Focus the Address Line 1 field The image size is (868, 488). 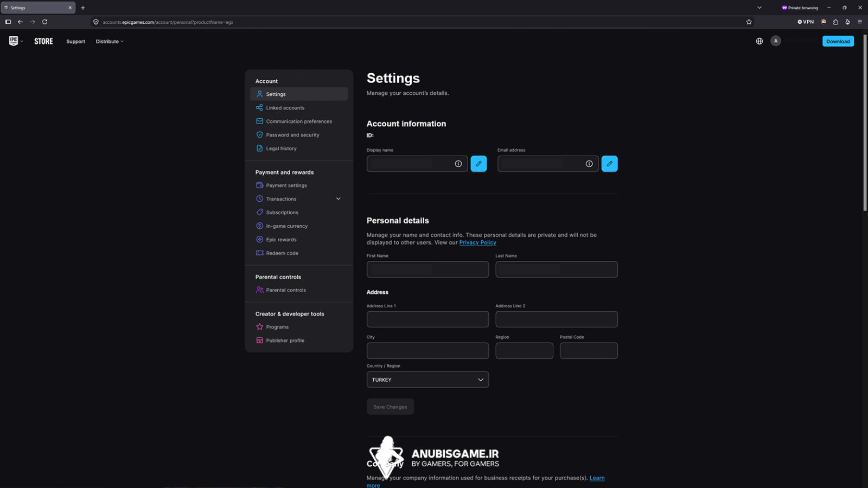[x=427, y=319]
